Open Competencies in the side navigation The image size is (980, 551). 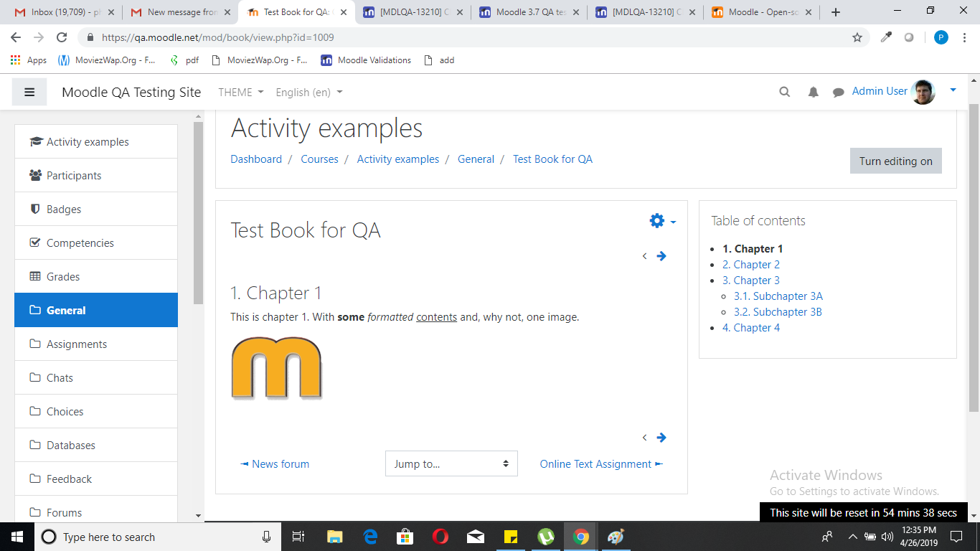96,242
